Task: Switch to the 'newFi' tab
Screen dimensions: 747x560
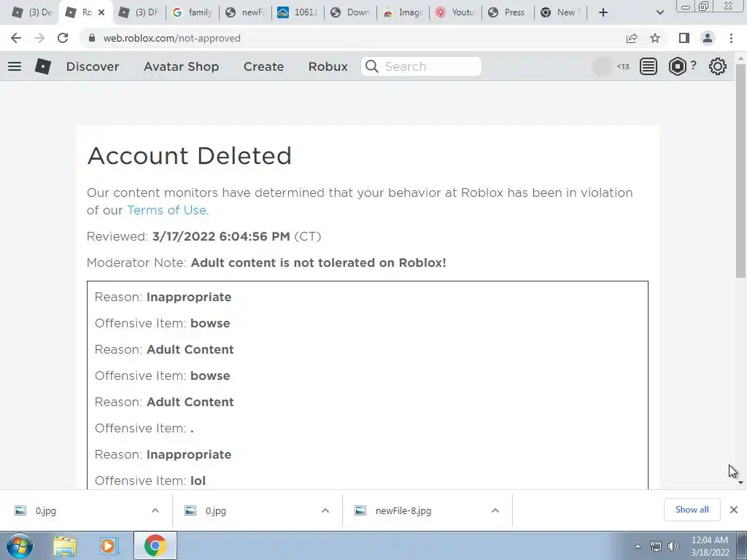Action: coord(245,12)
